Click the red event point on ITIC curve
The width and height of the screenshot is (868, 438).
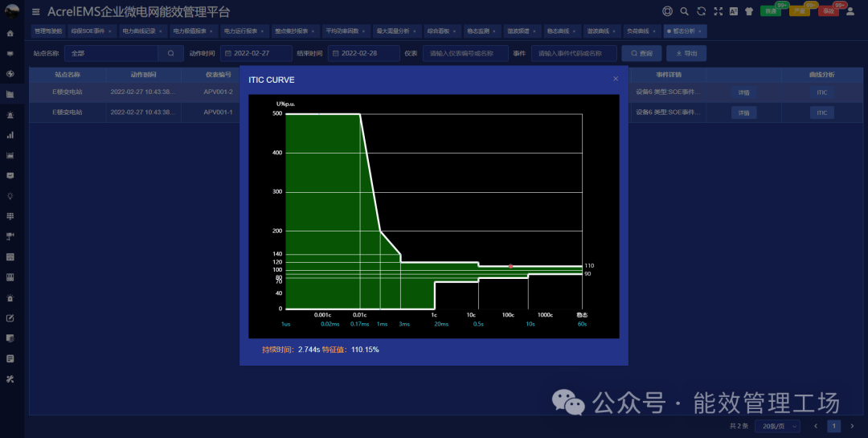click(x=510, y=266)
